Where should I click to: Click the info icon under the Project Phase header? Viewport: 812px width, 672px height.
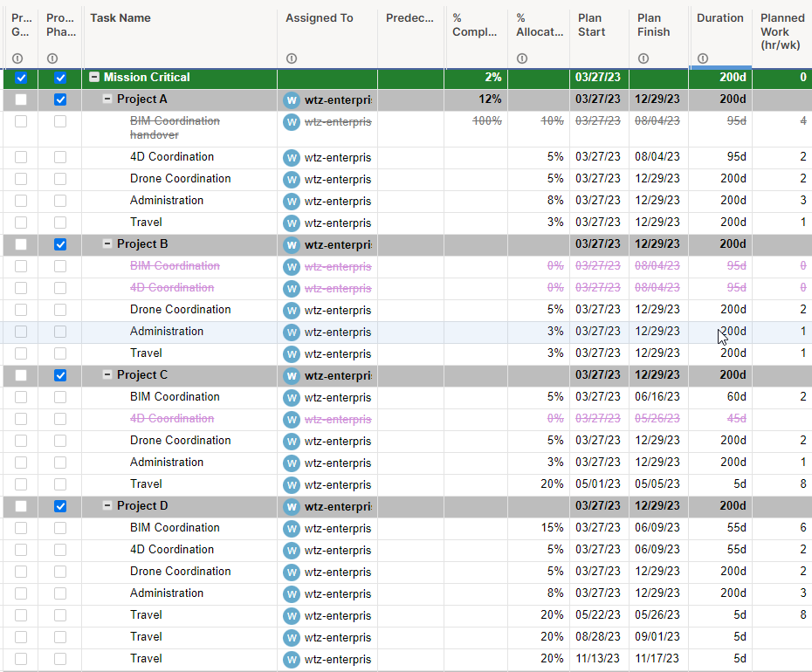52,58
